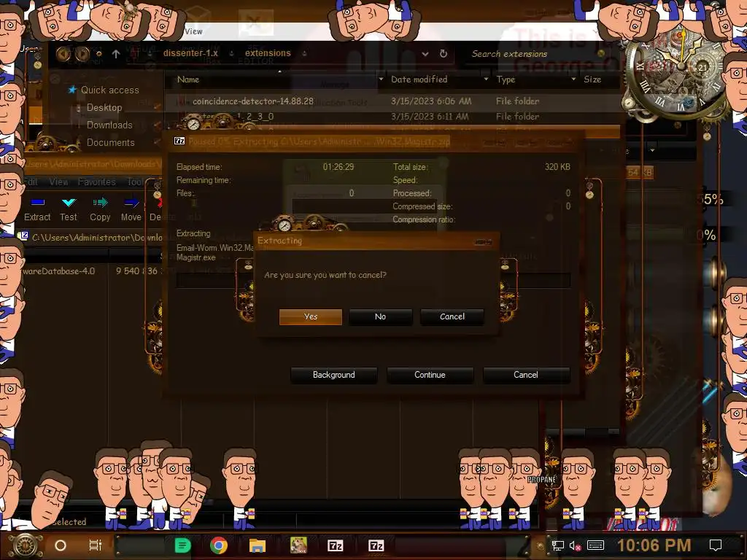This screenshot has height=560, width=747.
Task: Expand the breadcrumb arrow after extensions
Action: (x=304, y=53)
